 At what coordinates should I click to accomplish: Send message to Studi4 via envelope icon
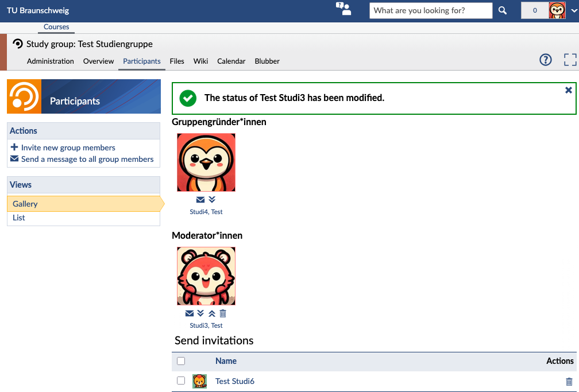tap(200, 200)
